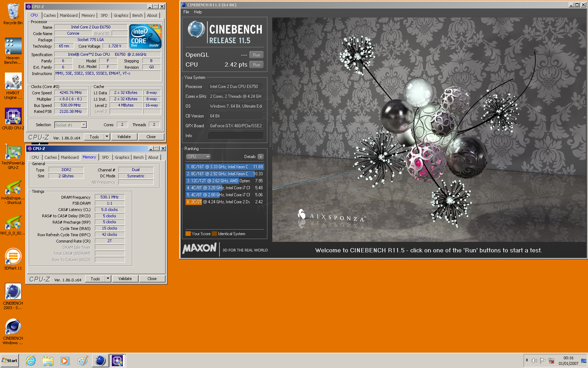Switch to Cinebench via taskbar icon
Image resolution: width=588 pixels, height=368 pixels.
(100, 361)
